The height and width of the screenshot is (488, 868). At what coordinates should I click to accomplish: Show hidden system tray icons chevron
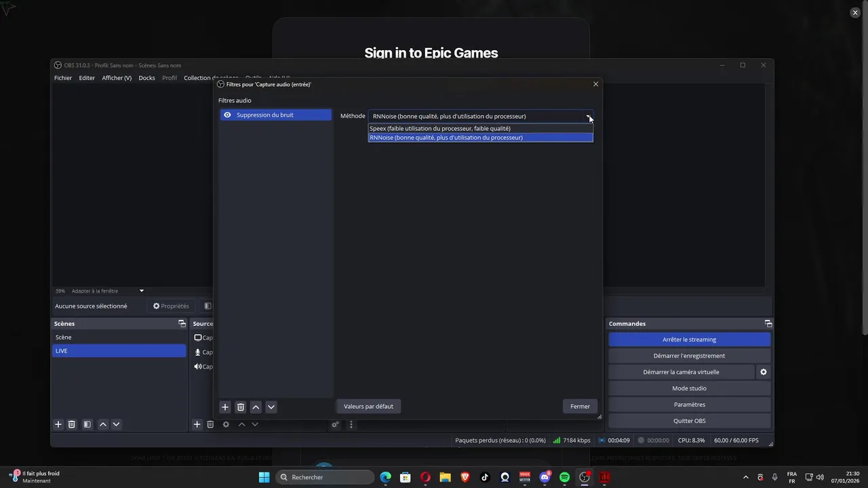point(746,477)
